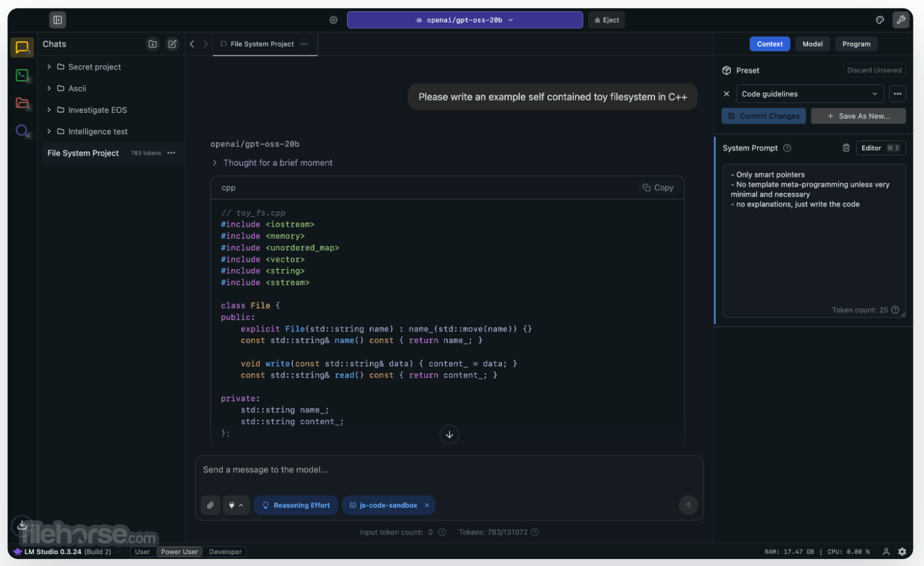Open the Discover search section icon
This screenshot has height=566, width=924.
pyautogui.click(x=22, y=130)
